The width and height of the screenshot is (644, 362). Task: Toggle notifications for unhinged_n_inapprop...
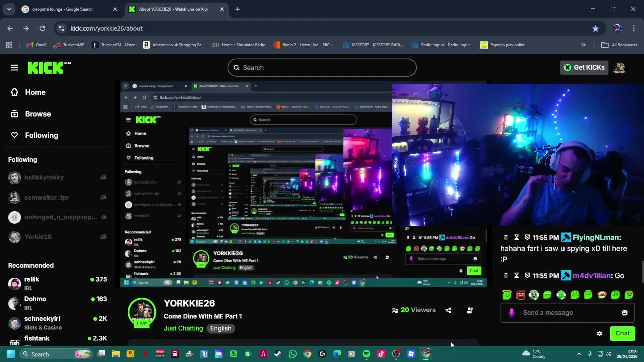103,217
